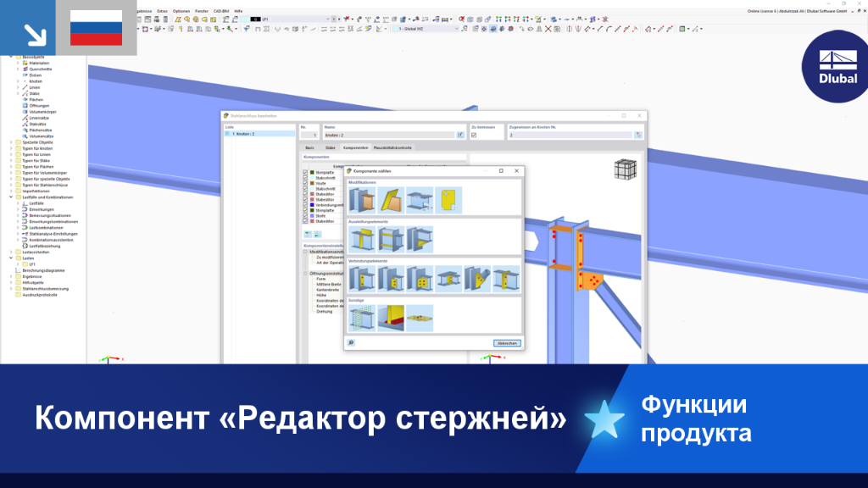This screenshot has height=488, width=868.
Task: Open the LF1 load case dropdown
Action: point(327,19)
